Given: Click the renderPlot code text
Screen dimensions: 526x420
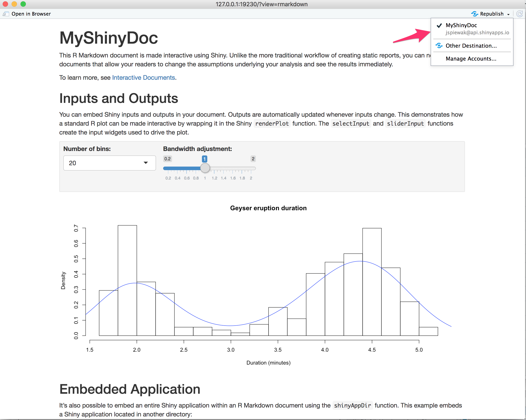Looking at the screenshot, I should click(272, 124).
